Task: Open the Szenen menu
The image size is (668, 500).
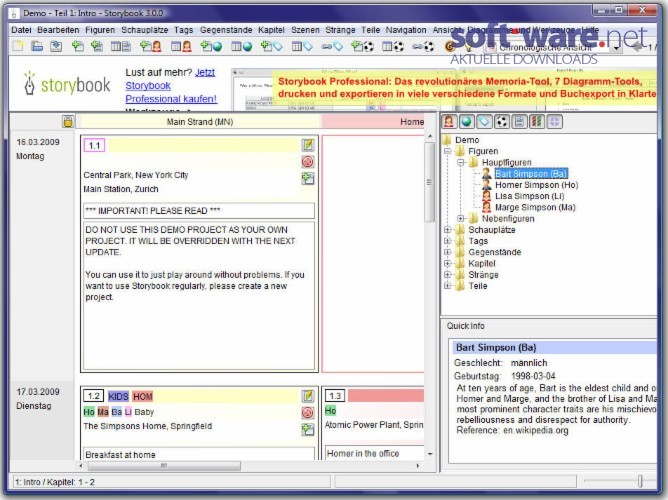Action: click(x=305, y=30)
